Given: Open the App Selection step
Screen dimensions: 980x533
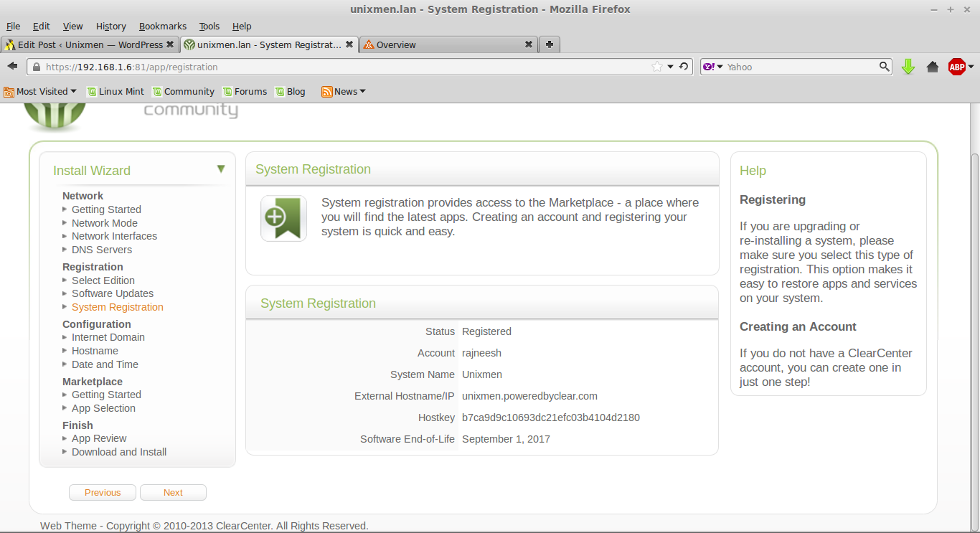Looking at the screenshot, I should 103,408.
